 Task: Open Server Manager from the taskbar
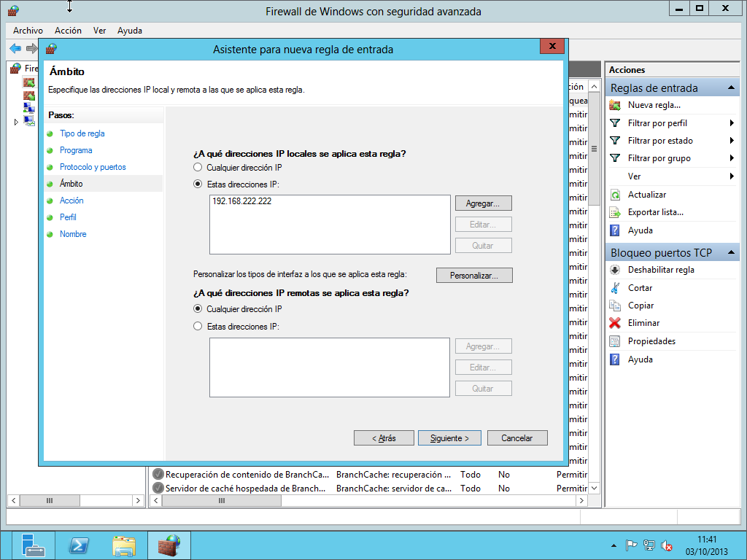[x=33, y=545]
